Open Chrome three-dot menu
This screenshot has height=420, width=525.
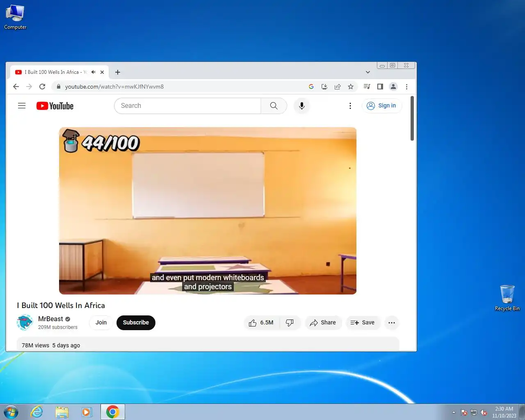406,87
